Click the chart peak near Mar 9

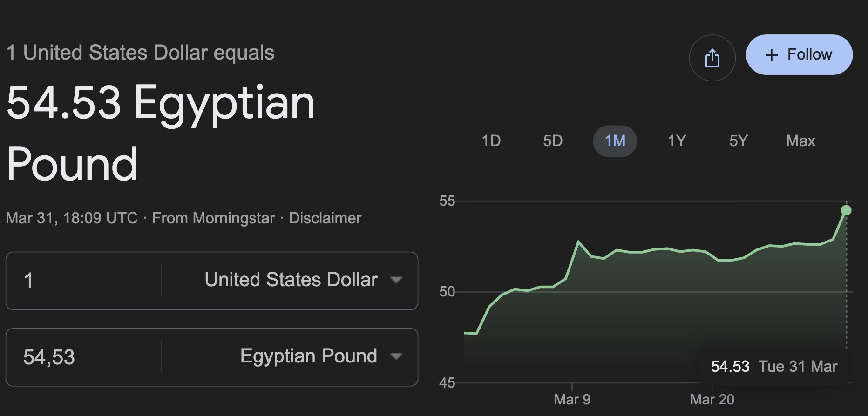(578, 242)
